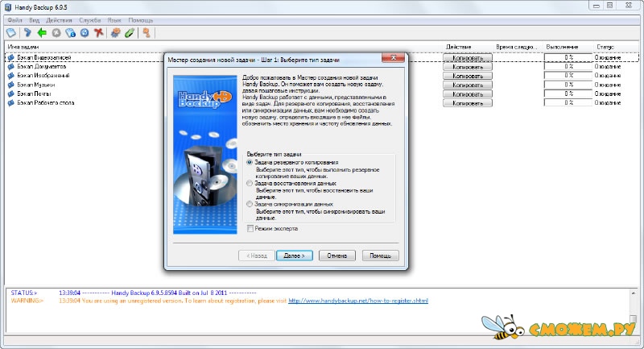Image resolution: width=644 pixels, height=349 pixels.
Task: Click progress bar of Бэкап Видеозаписей row
Action: [568, 57]
